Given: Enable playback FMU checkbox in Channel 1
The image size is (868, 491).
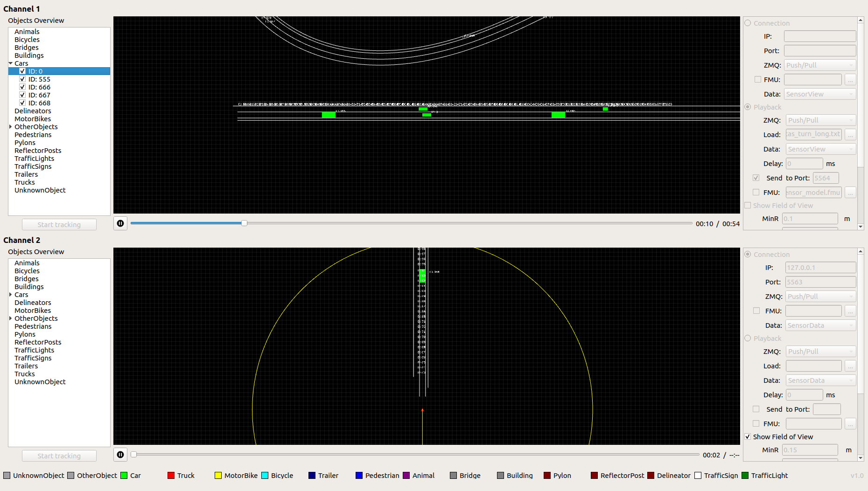Looking at the screenshot, I should coord(756,192).
